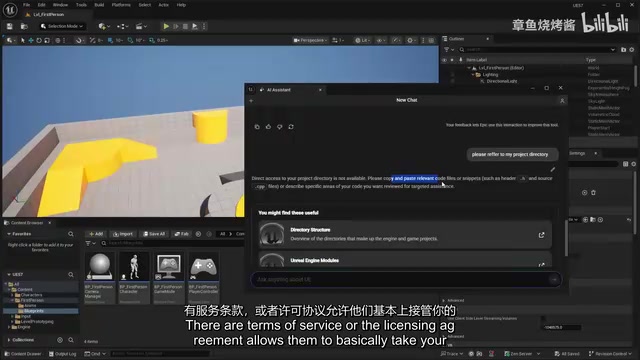Image resolution: width=640 pixels, height=360 pixels.
Task: Open the Selection Mode dropdown
Action: pos(62,26)
